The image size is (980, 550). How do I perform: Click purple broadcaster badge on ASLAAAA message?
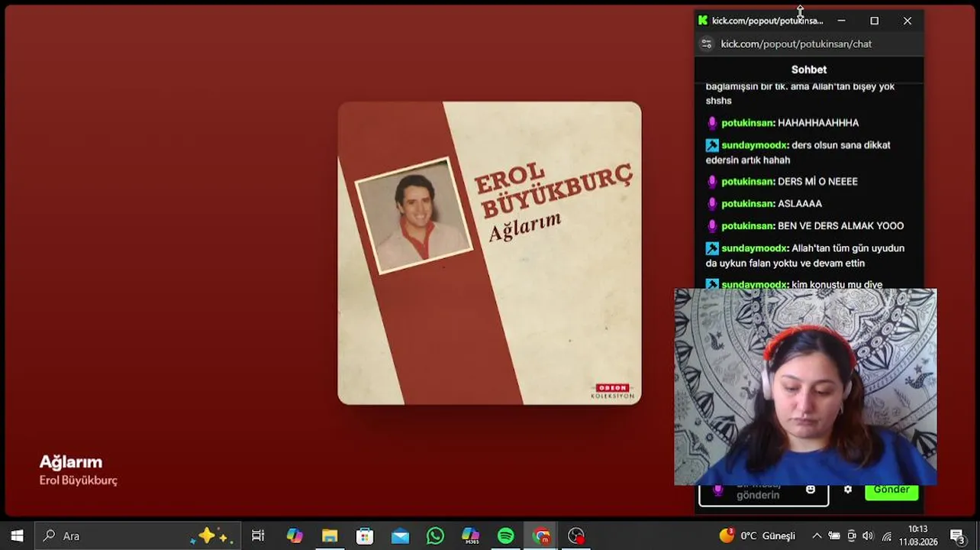(x=712, y=203)
